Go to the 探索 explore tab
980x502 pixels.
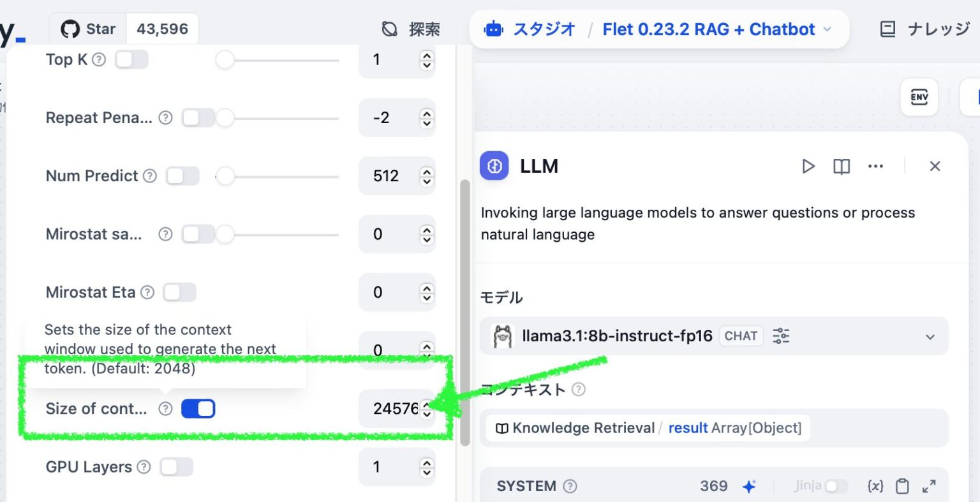pyautogui.click(x=412, y=29)
